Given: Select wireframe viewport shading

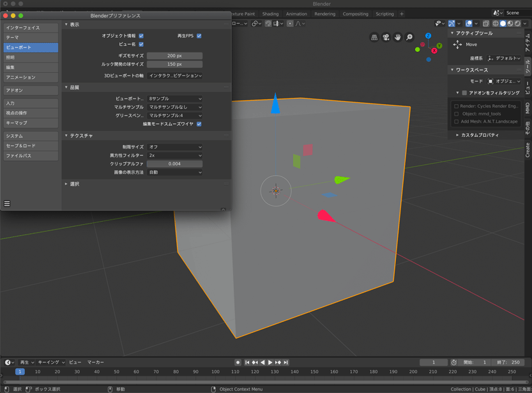Looking at the screenshot, I should point(496,24).
